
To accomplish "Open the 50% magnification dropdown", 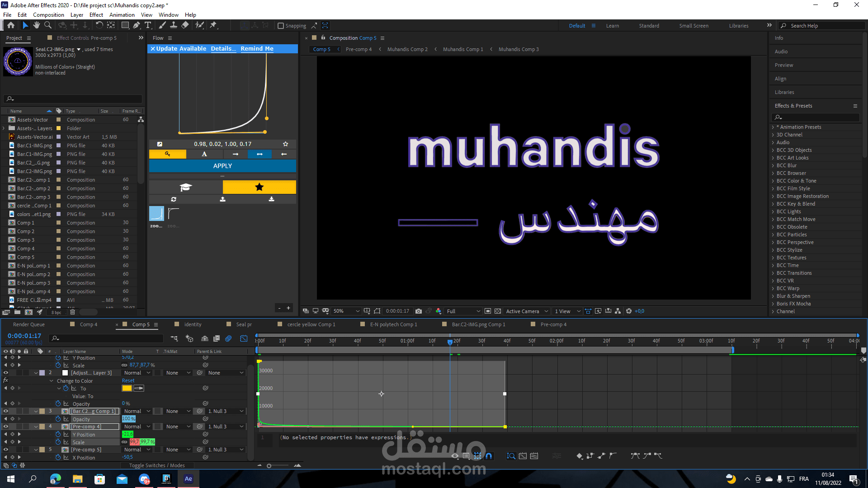I will pyautogui.click(x=346, y=311).
